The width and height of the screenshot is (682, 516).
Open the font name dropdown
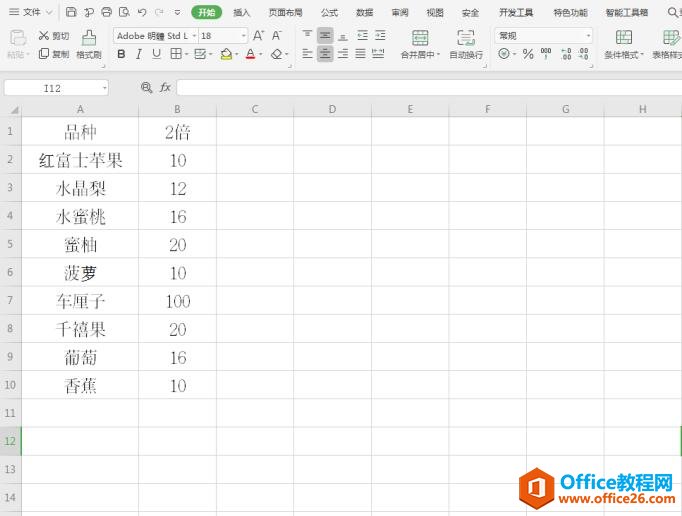tap(194, 36)
